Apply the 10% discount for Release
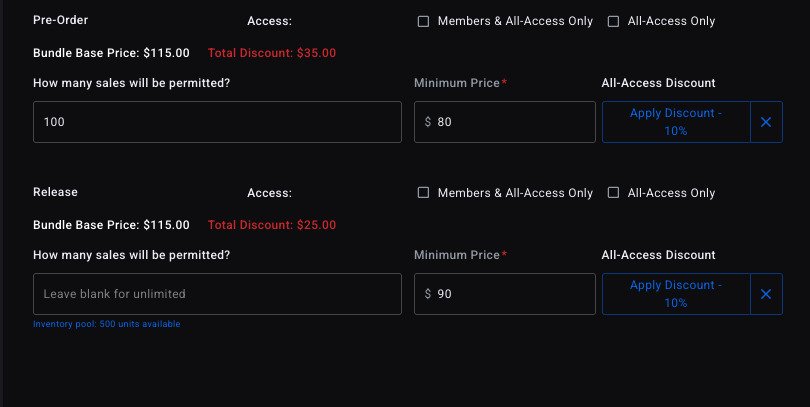 point(676,294)
